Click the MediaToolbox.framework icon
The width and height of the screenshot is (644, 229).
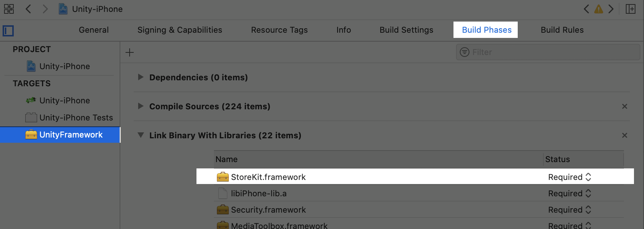coord(223,225)
